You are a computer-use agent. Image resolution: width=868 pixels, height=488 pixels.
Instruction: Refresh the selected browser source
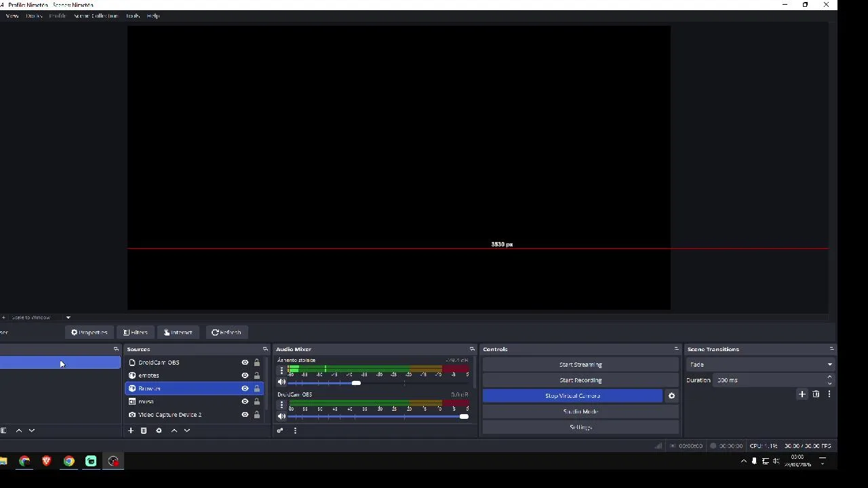(226, 332)
